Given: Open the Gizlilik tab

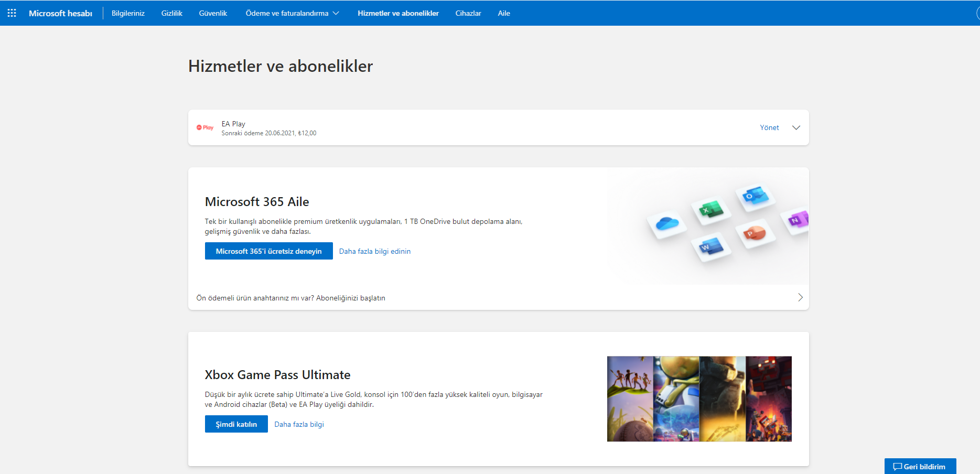Looking at the screenshot, I should [x=171, y=13].
